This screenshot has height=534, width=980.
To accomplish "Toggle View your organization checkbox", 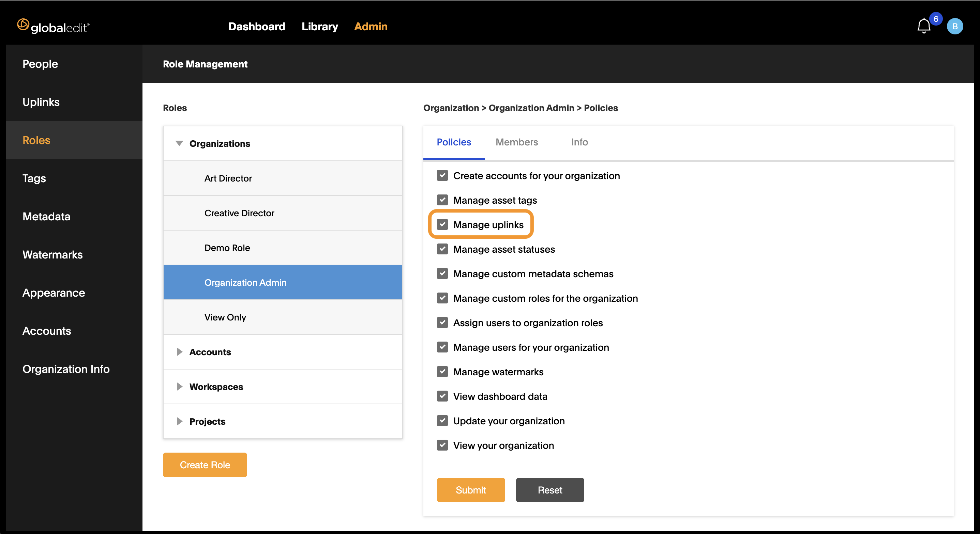I will pyautogui.click(x=442, y=445).
